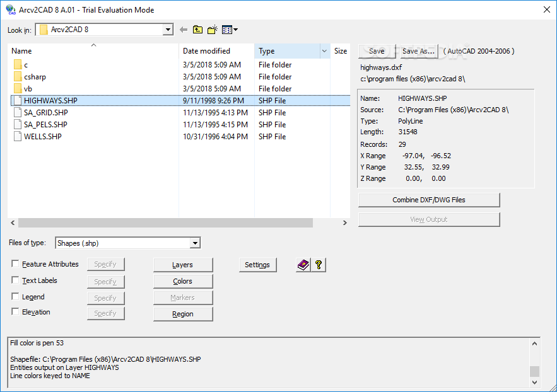Click the log pane scroll down arrow

[535, 383]
